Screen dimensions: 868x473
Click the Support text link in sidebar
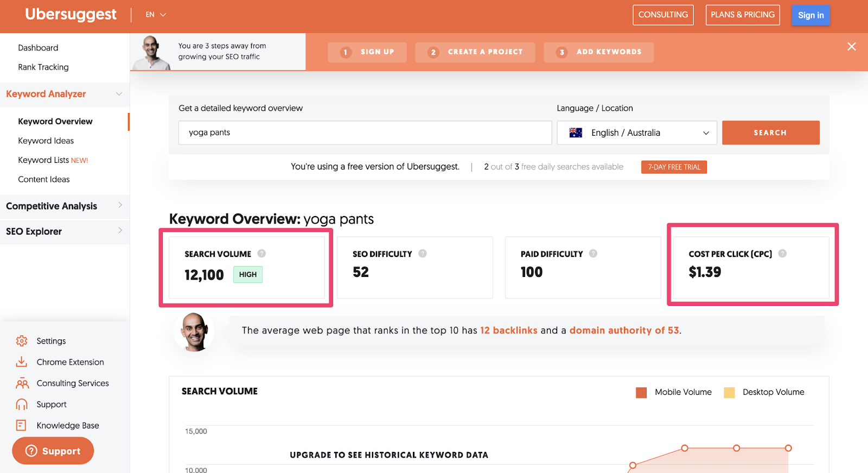tap(52, 405)
